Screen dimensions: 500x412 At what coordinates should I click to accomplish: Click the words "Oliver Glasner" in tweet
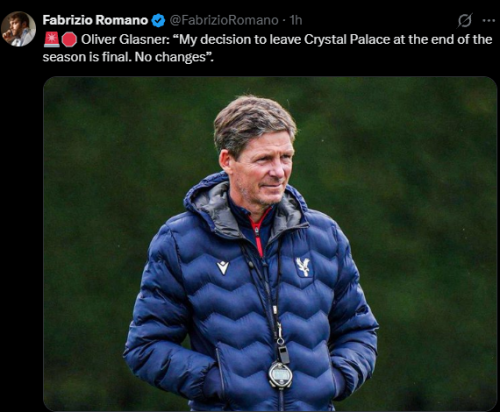tap(123, 40)
